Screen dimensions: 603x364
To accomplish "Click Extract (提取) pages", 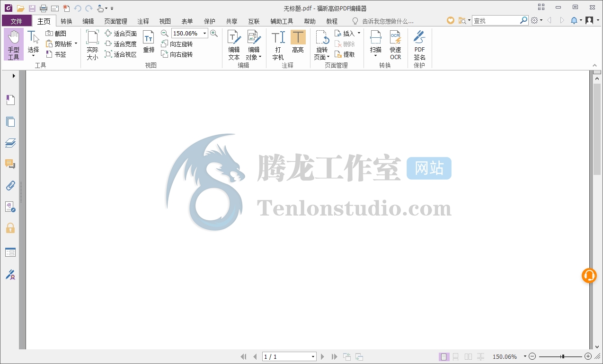I will 345,54.
